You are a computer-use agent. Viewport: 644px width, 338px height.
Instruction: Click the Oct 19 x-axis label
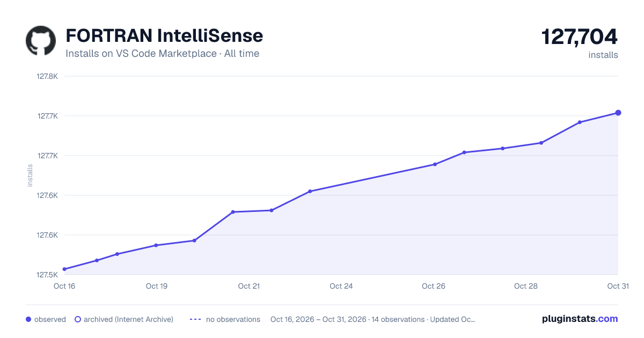(157, 286)
